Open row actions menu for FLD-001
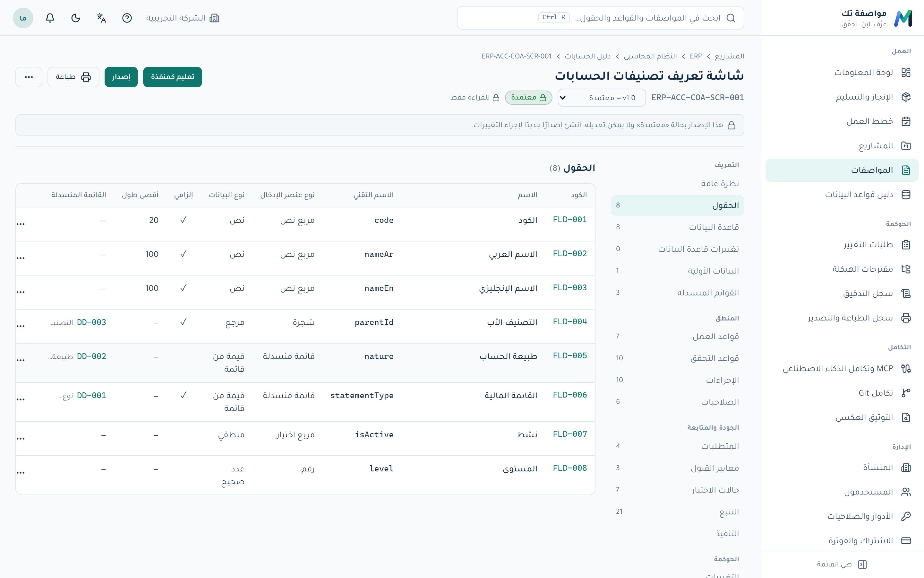Viewport: 924px width, 578px height. [x=21, y=224]
